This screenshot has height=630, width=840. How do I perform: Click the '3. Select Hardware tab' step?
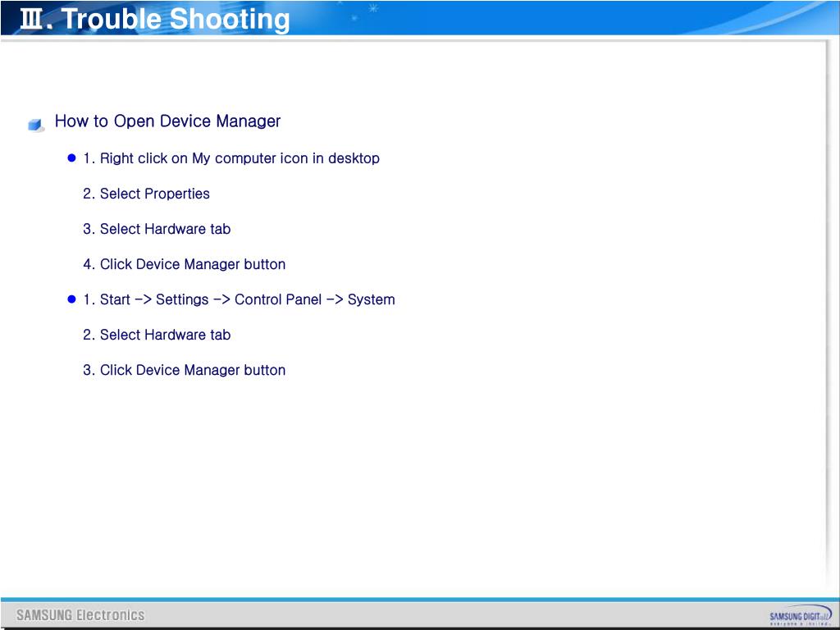click(x=157, y=229)
